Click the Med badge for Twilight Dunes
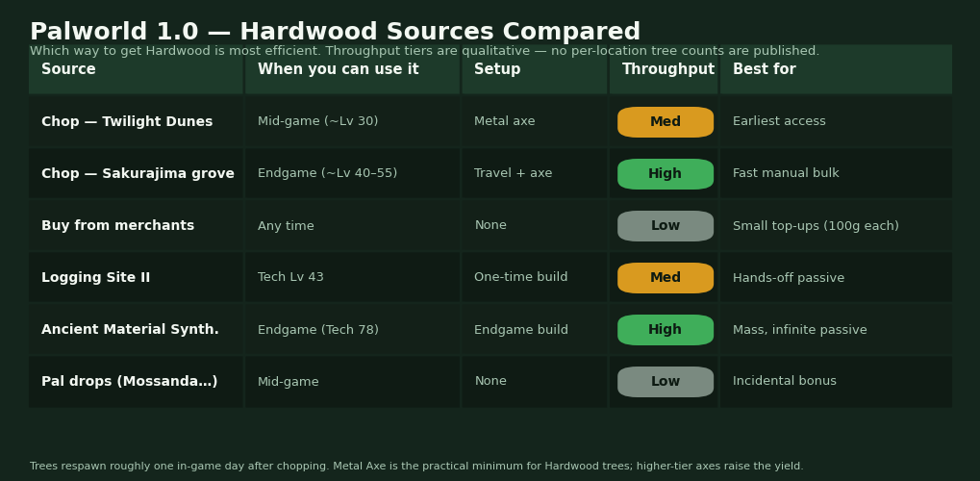The height and width of the screenshot is (481, 980). [666, 122]
